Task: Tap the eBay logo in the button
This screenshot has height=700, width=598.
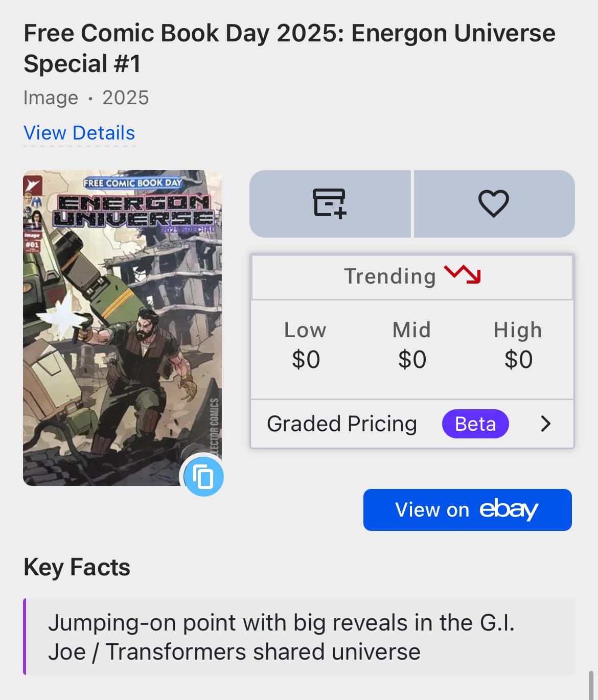Action: (x=509, y=509)
